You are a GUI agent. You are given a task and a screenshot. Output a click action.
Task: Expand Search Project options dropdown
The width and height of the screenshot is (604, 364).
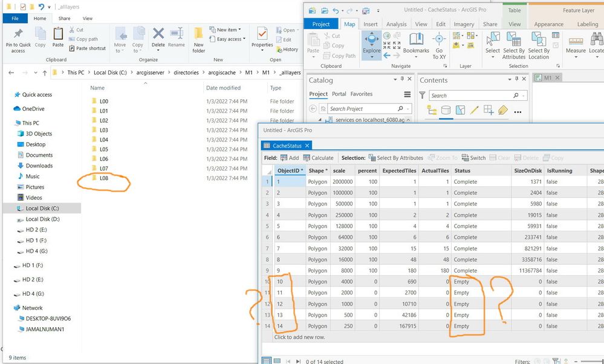408,109
